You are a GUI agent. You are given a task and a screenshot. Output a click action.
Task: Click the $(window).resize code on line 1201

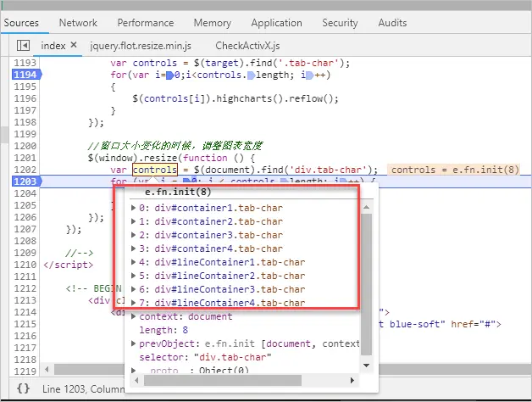(x=132, y=158)
